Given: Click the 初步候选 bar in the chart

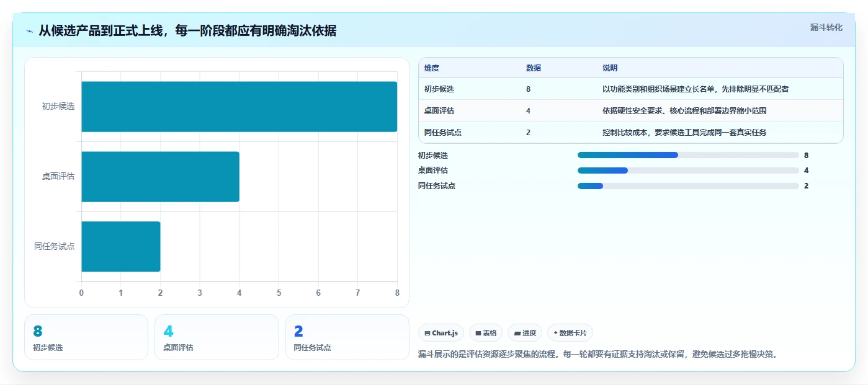Looking at the screenshot, I should (239, 107).
